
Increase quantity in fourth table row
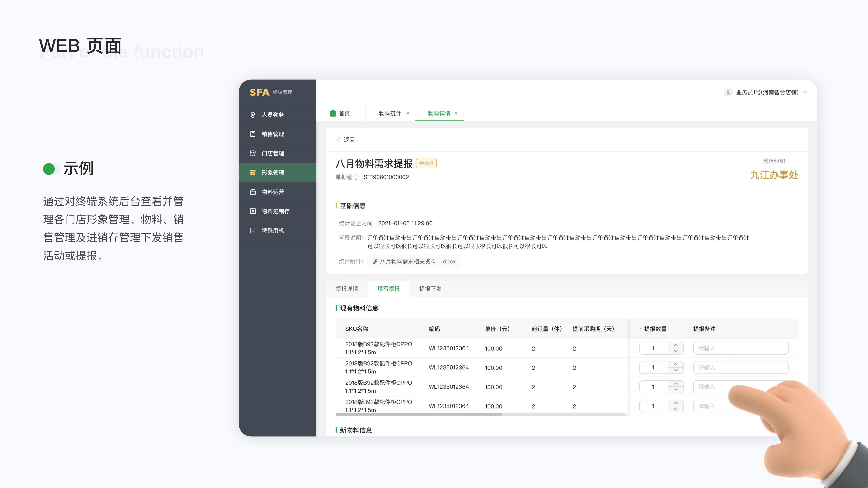point(676,403)
